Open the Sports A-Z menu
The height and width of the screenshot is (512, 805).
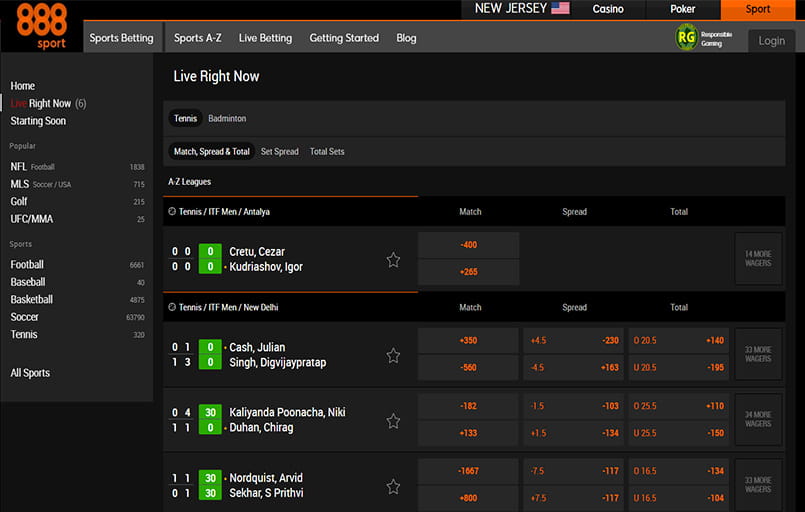pos(198,38)
